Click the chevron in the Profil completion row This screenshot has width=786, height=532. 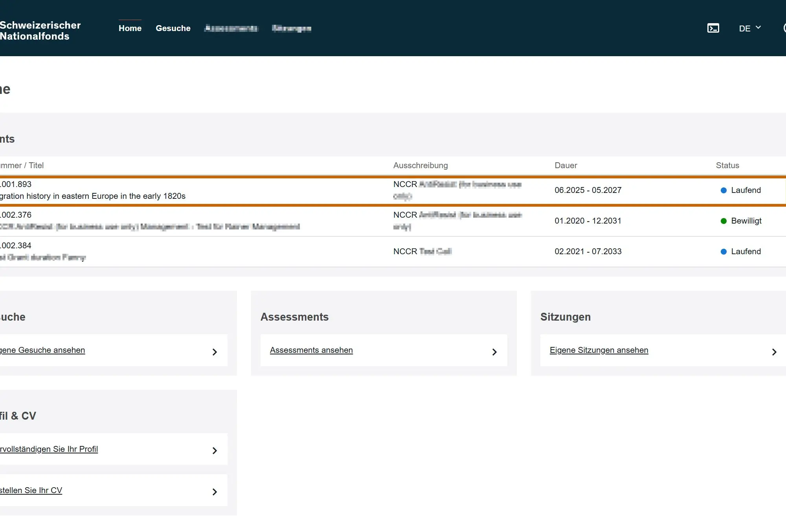point(215,451)
